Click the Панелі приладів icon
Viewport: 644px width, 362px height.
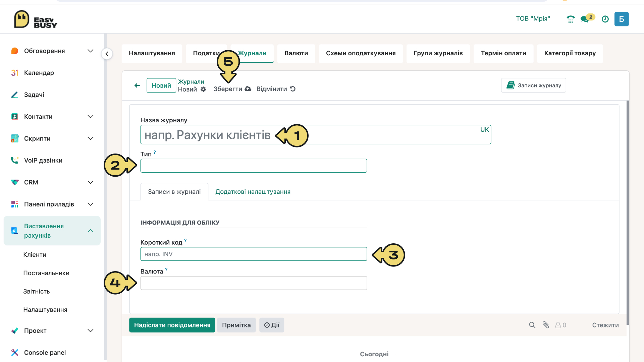[14, 204]
